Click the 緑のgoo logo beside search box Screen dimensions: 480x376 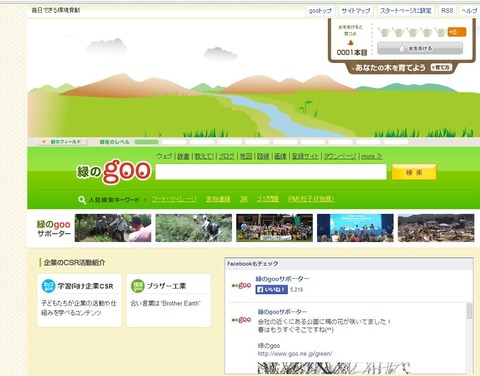(114, 171)
